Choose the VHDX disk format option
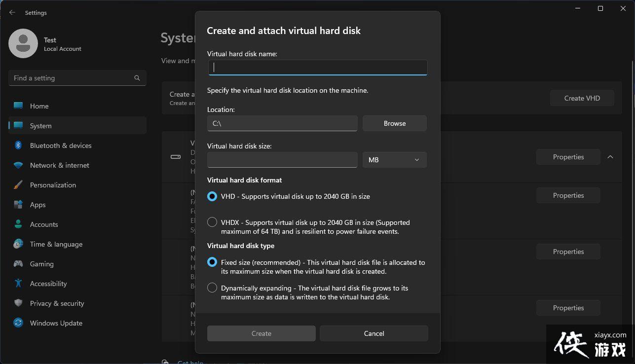 [x=212, y=221]
